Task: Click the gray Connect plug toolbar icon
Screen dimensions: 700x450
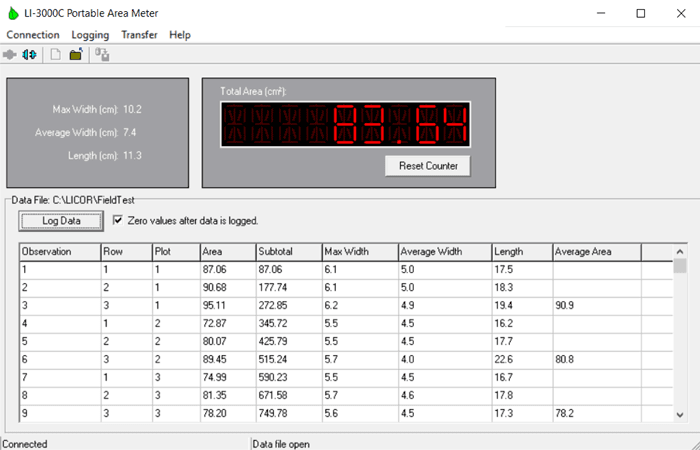Action: [x=10, y=55]
